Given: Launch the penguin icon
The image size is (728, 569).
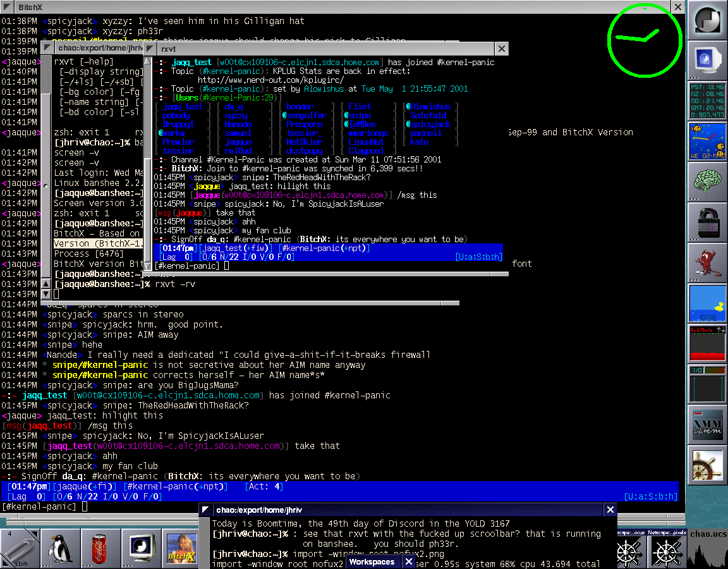Looking at the screenshot, I should click(x=60, y=549).
